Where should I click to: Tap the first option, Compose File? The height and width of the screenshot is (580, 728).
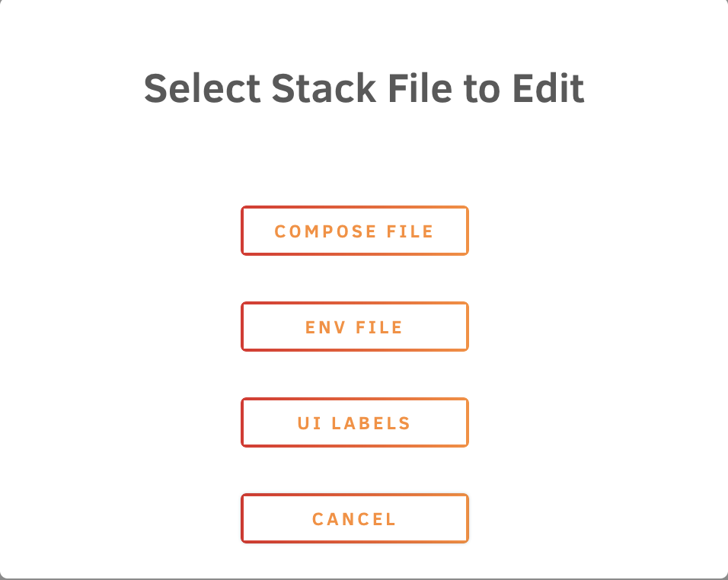[354, 231]
